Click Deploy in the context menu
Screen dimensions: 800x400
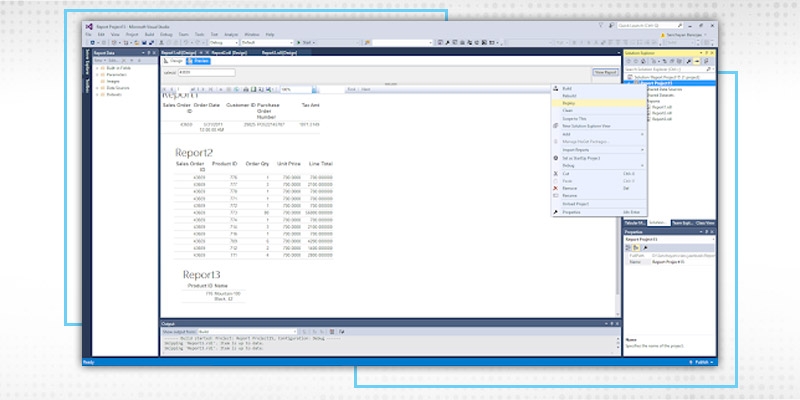[570, 102]
